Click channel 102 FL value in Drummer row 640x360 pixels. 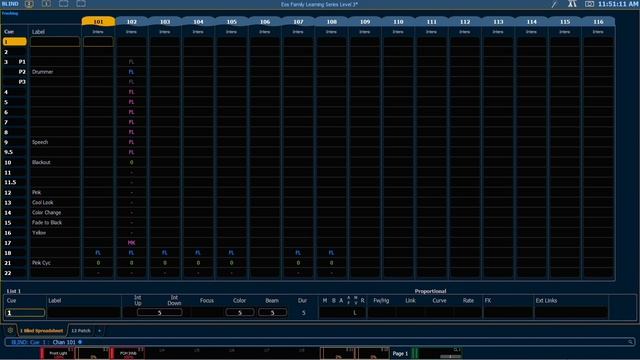coord(131,72)
